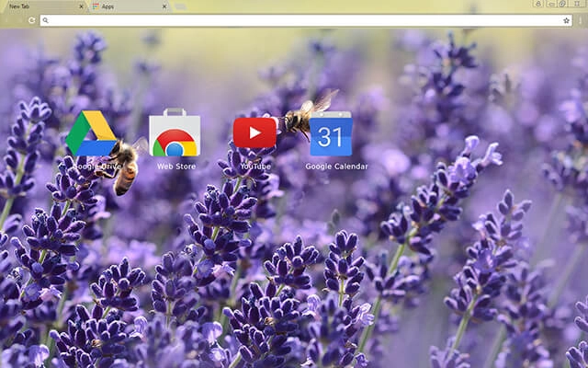Switch to the Apps tab
The image size is (588, 368).
[130, 6]
